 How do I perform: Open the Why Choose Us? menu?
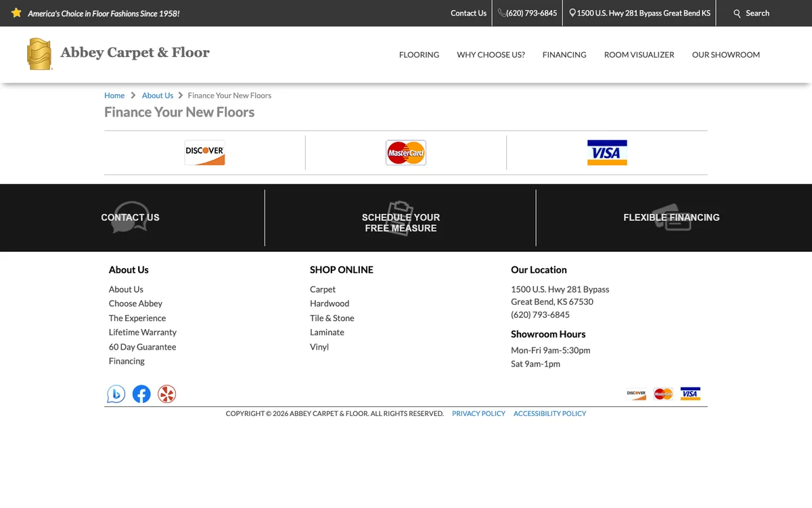(491, 55)
